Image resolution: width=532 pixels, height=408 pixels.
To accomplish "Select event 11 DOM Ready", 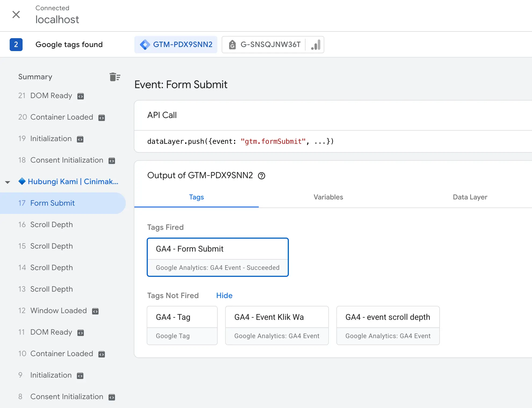I will [x=45, y=332].
